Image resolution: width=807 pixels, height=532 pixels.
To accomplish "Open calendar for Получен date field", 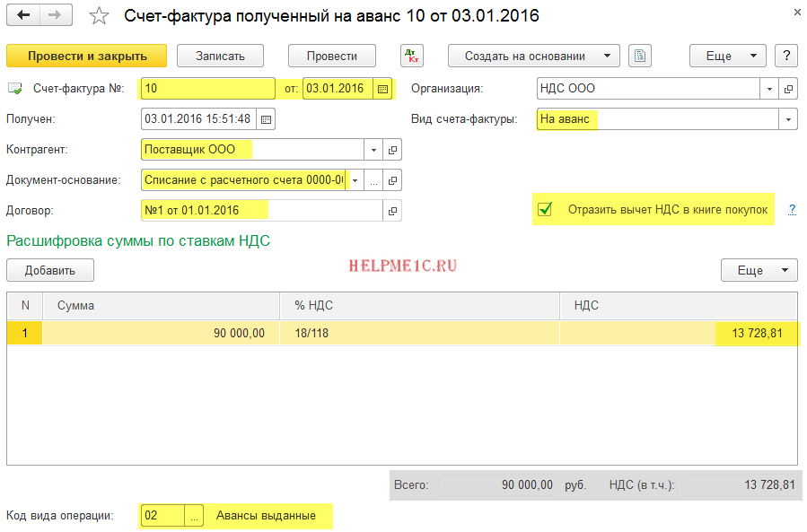I will [x=266, y=119].
